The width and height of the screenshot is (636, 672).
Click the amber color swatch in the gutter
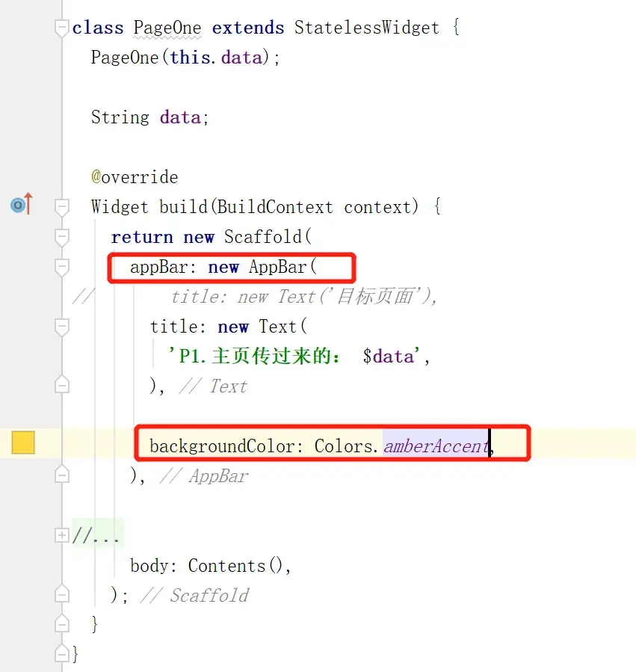[23, 443]
